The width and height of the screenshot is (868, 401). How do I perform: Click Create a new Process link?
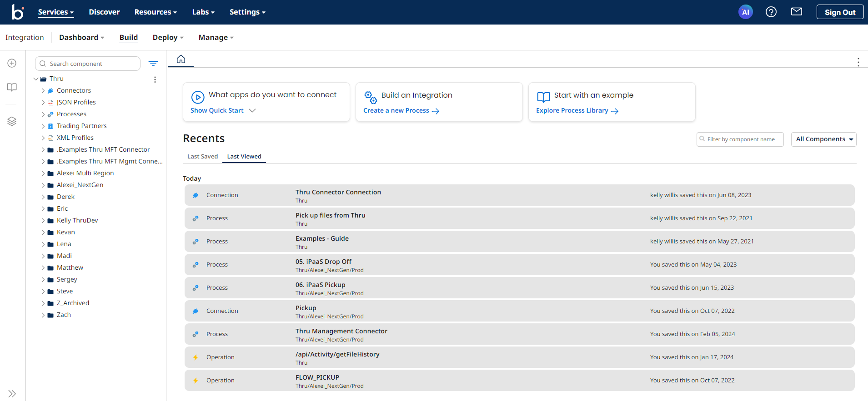[401, 111]
